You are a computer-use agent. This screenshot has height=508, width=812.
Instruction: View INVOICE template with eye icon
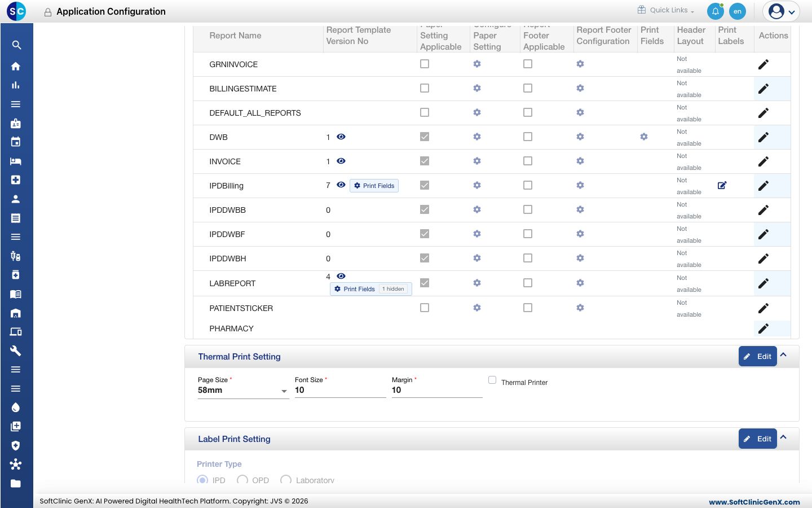point(341,161)
